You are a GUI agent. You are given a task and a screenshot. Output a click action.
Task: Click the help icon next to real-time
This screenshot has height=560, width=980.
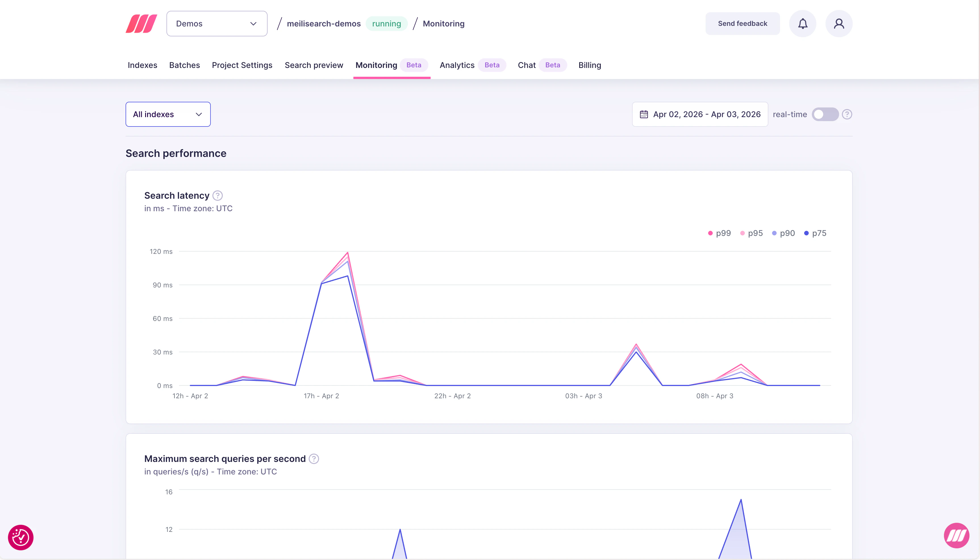847,114
